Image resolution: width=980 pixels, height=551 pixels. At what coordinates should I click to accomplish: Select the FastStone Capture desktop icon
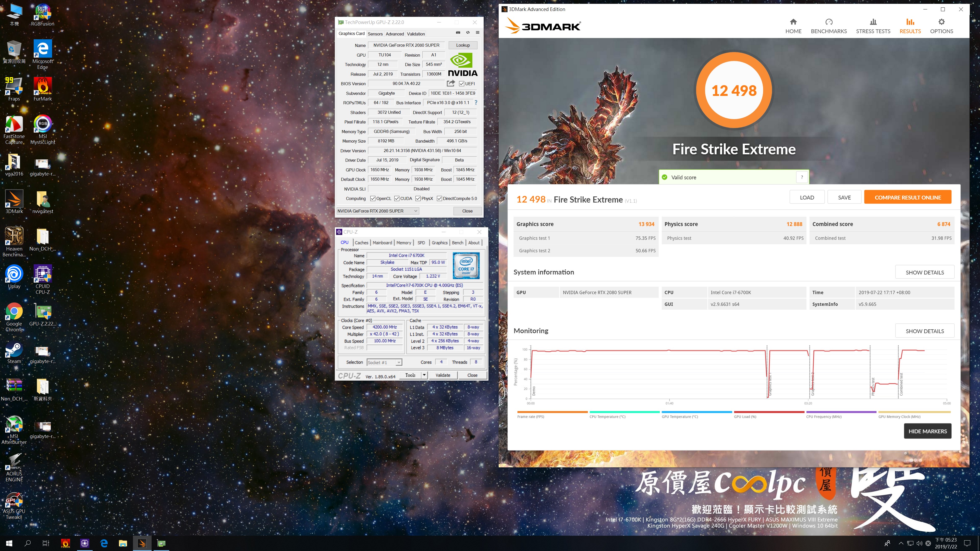[x=14, y=130]
